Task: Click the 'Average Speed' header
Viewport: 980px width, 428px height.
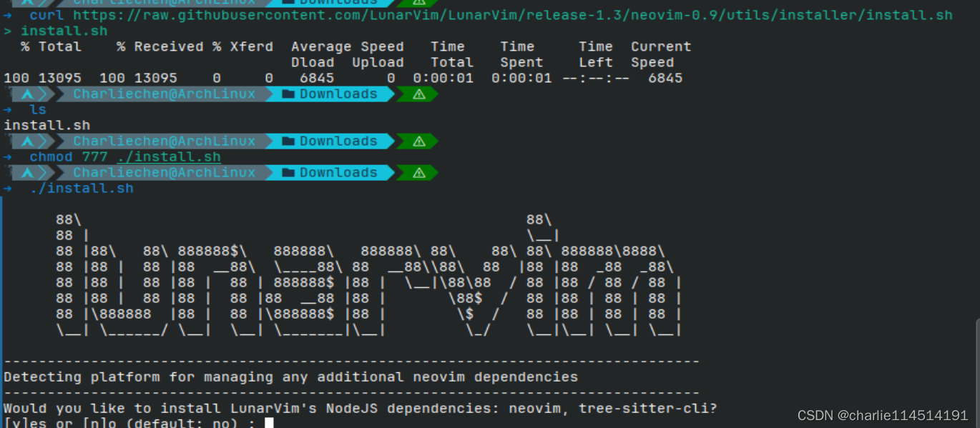Action: point(348,46)
